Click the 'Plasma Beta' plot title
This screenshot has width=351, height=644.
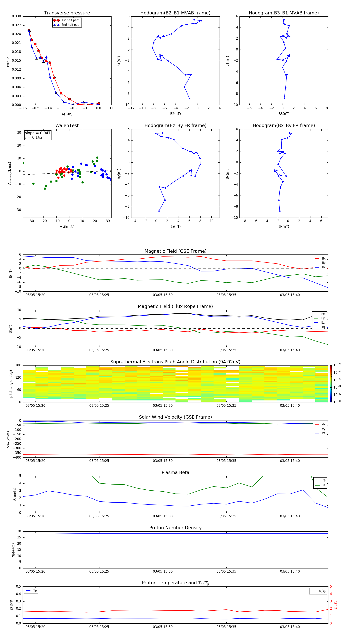tap(175, 472)
